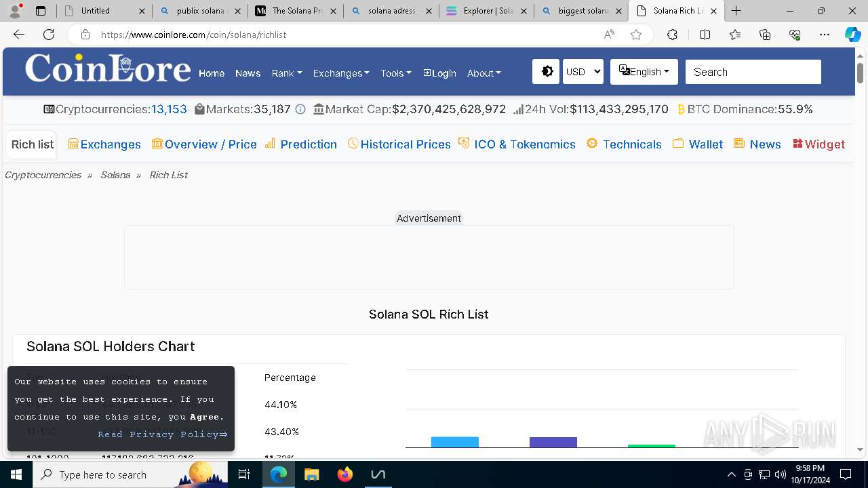Image resolution: width=868 pixels, height=488 pixels.
Task: Open Firefox from the taskbar
Action: pos(345,474)
